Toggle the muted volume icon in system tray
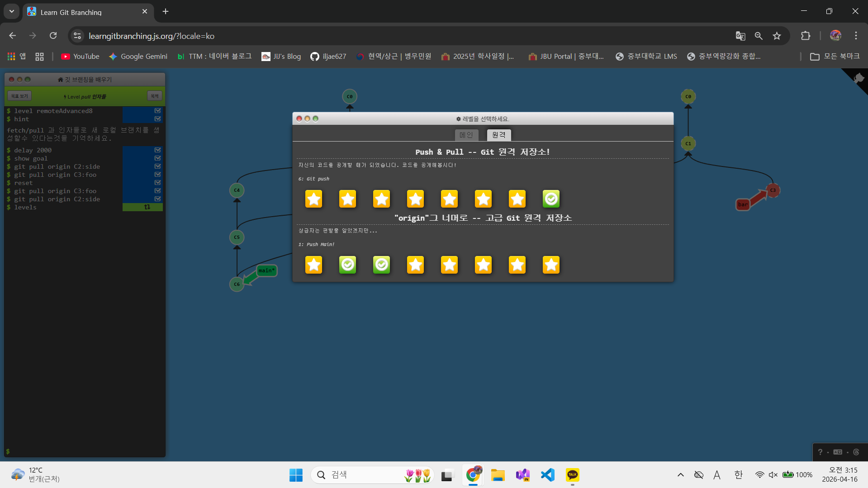Image resolution: width=868 pixels, height=488 pixels. (x=773, y=474)
